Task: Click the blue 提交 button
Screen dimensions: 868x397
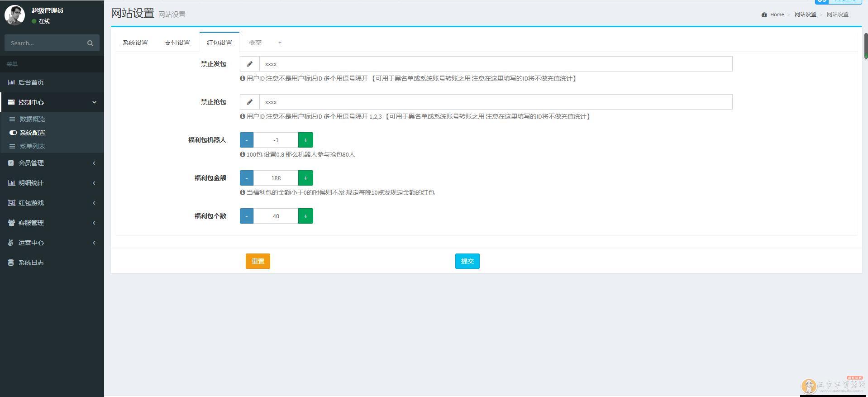Action: point(467,261)
